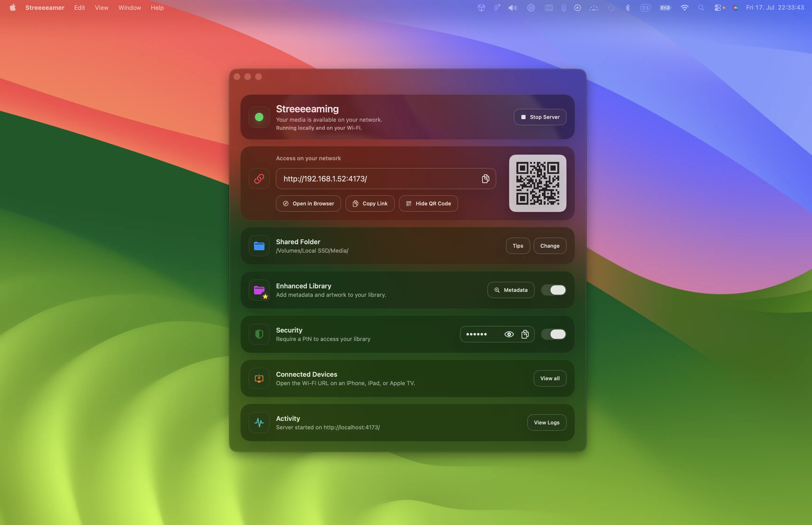Image resolution: width=812 pixels, height=525 pixels.
Task: Click the 1Password menu bar icon
Action: (531, 8)
